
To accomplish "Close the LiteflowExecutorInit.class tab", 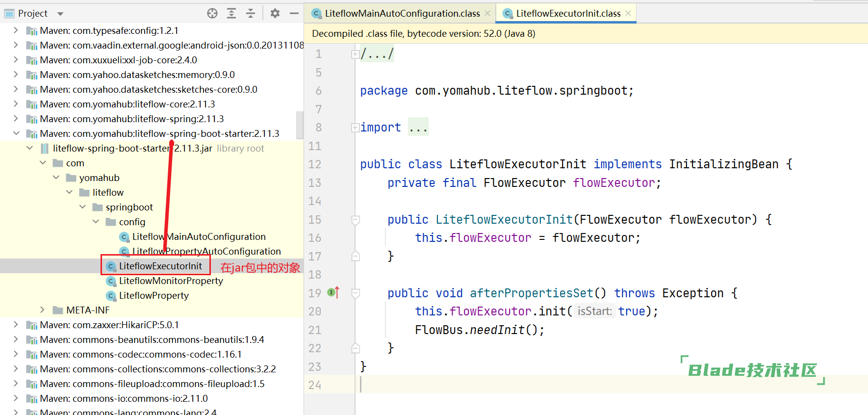I will click(628, 13).
